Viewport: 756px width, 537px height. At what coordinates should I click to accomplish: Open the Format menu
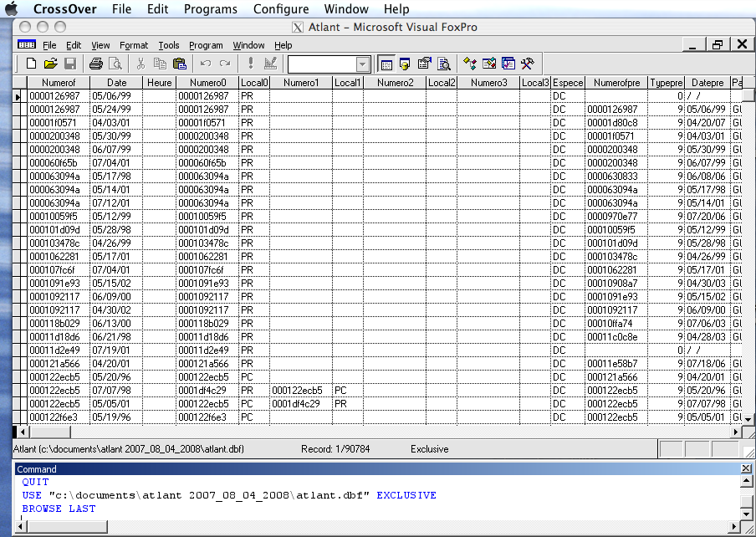[x=134, y=45]
